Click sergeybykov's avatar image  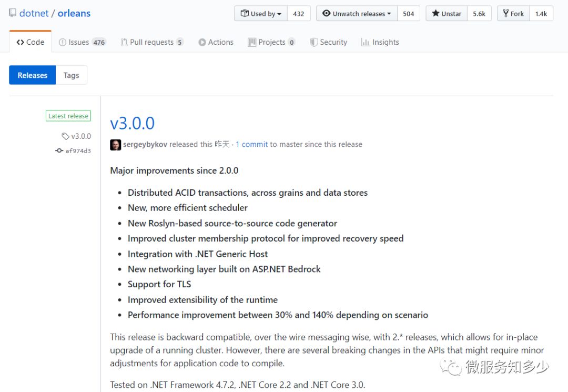[x=116, y=145]
